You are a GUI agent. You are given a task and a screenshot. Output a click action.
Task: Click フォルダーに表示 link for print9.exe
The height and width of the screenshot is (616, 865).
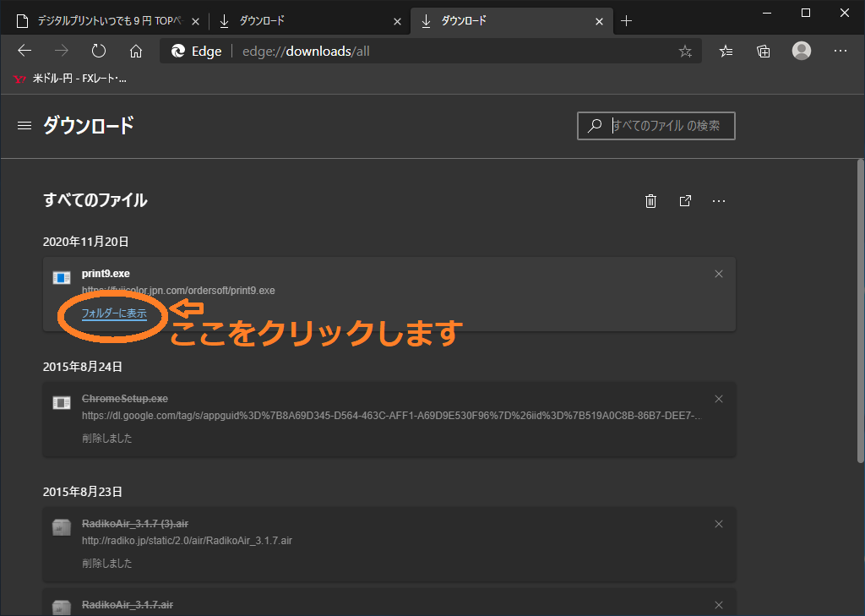pos(114,313)
